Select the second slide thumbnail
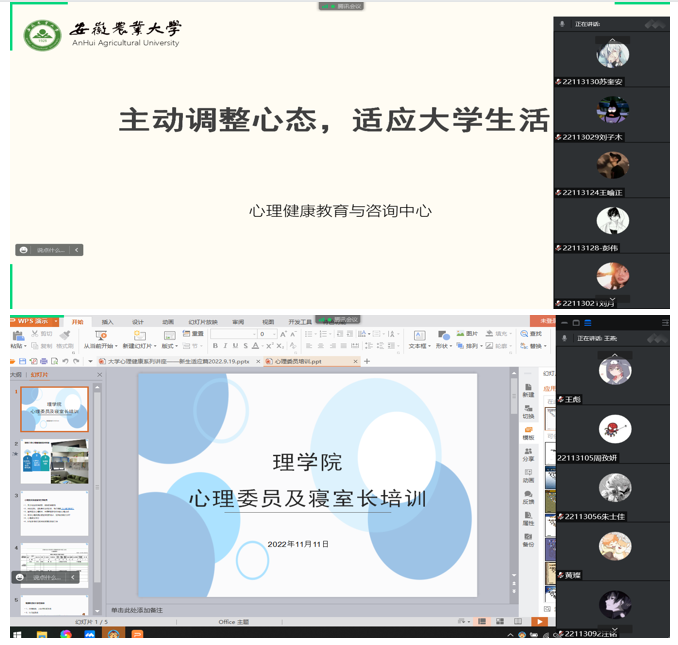The height and width of the screenshot is (645, 678). 54,462
